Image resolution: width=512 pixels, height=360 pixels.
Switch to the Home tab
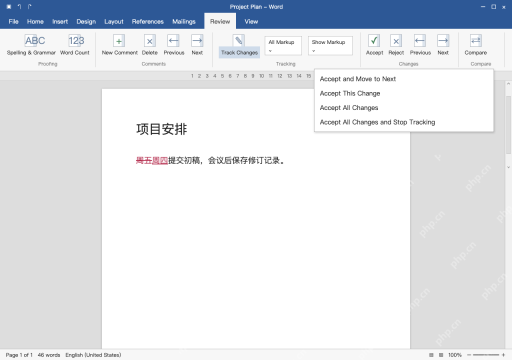(35, 22)
